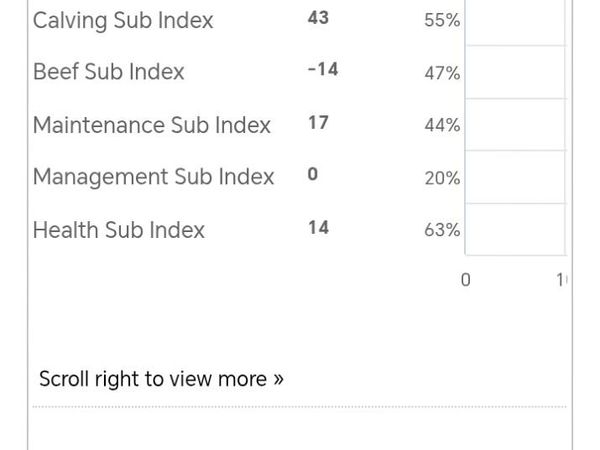The height and width of the screenshot is (450, 600).
Task: Click the Calving row chart cell
Action: click(x=516, y=20)
